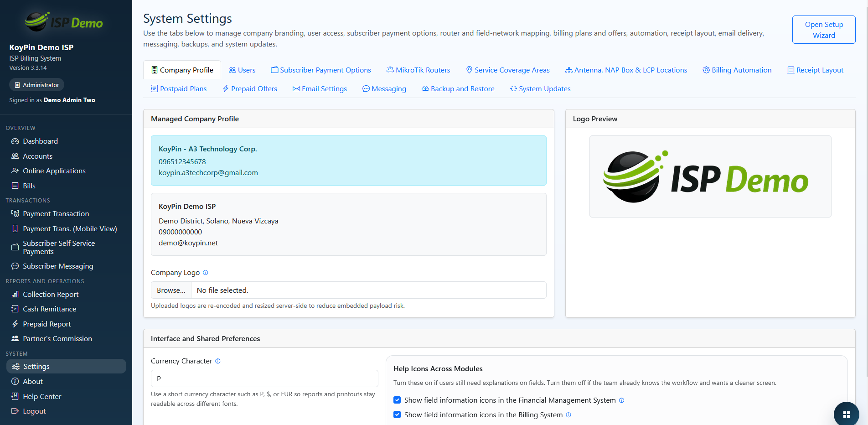Click the Help Center book icon
The height and width of the screenshot is (425, 868).
coord(15,396)
